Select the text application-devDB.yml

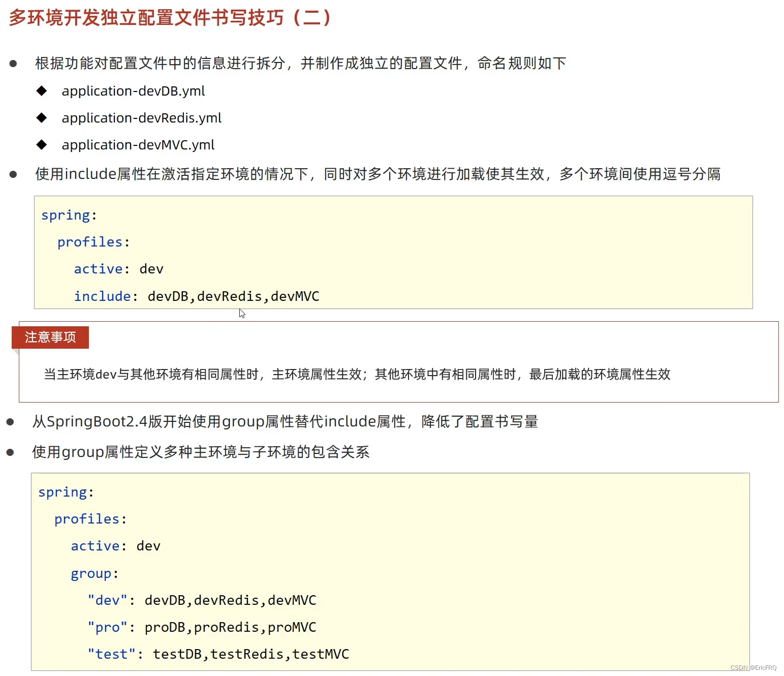pos(133,91)
